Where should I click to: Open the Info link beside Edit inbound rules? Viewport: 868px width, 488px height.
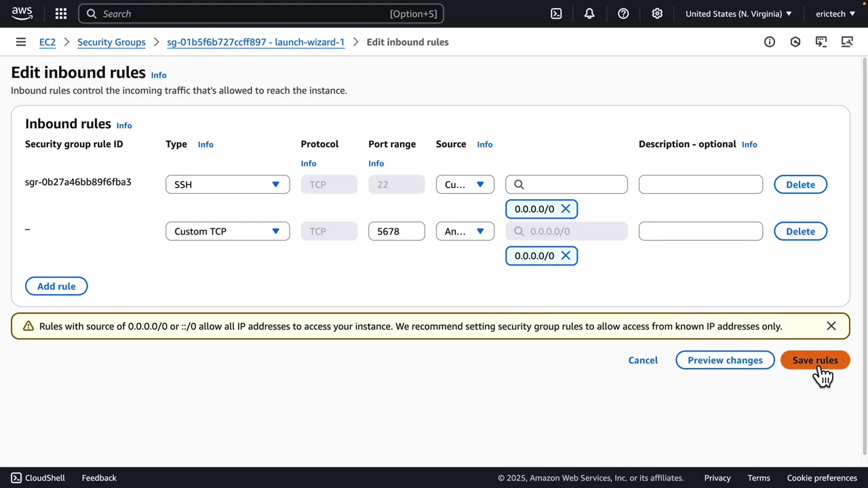[x=159, y=75]
